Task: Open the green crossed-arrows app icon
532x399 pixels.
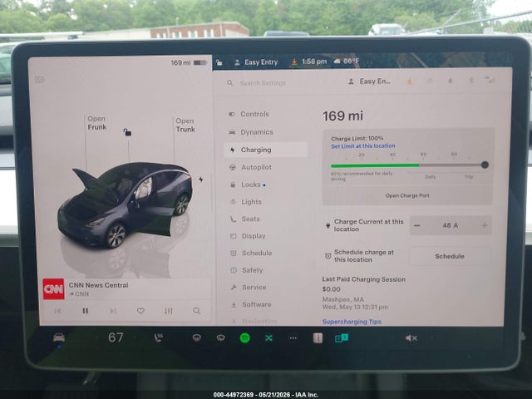Action: point(268,338)
